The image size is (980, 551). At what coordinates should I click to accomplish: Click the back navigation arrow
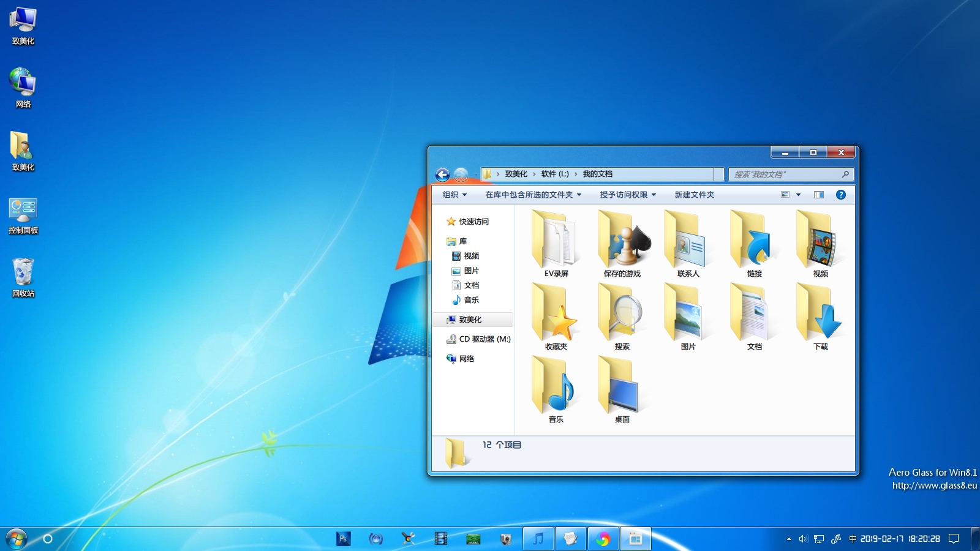[442, 174]
